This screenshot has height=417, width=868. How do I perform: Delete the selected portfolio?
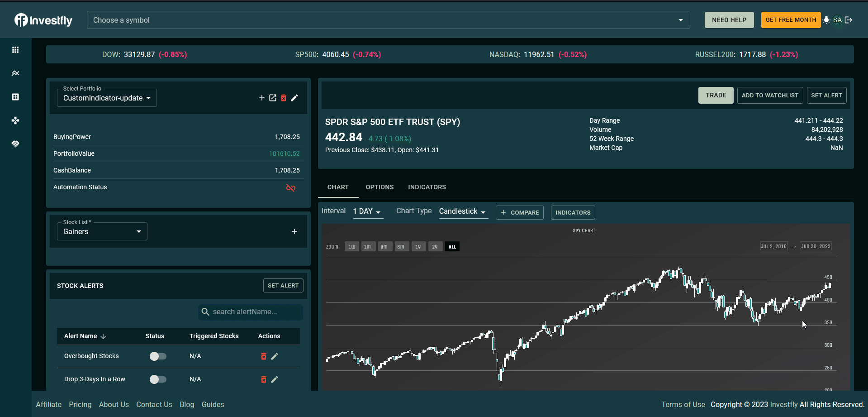(284, 98)
